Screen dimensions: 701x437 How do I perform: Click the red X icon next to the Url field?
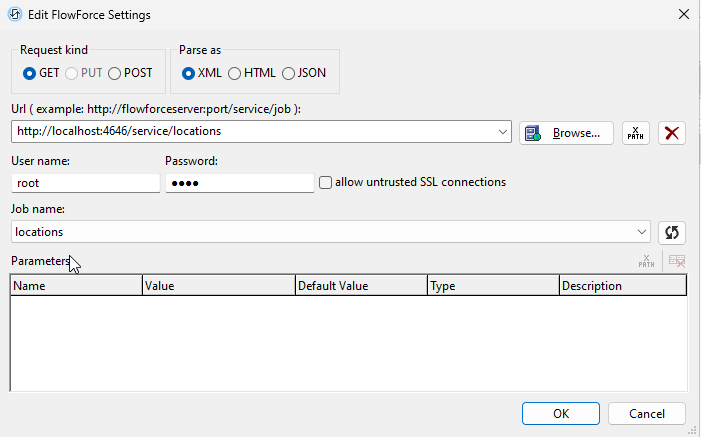(x=673, y=132)
